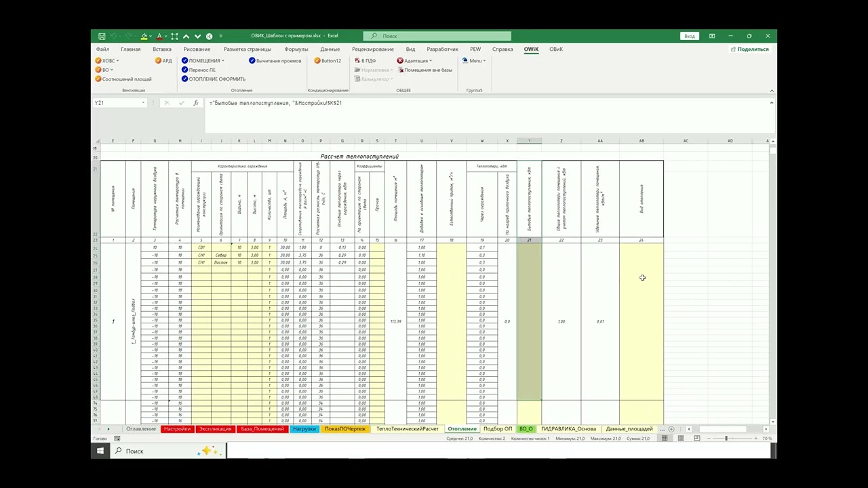The height and width of the screenshot is (488, 868).
Task: Click the macro record icon in status bar
Action: [x=117, y=439]
